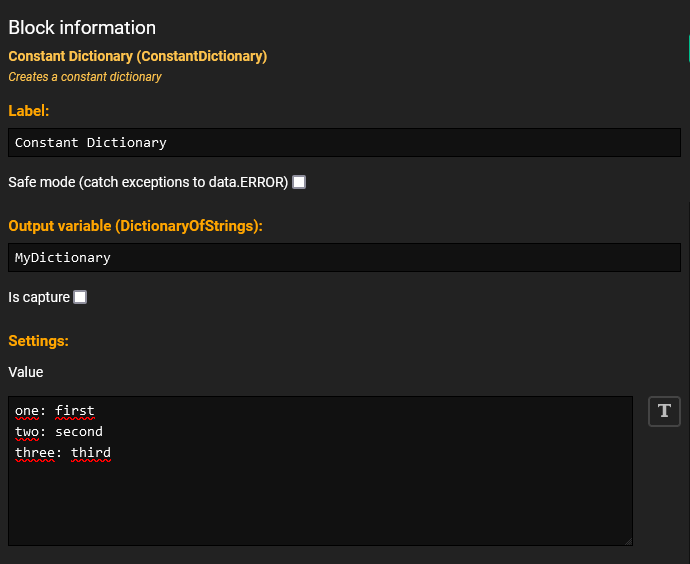690x564 pixels.
Task: Click the textarea resize handle corner
Action: [628, 542]
